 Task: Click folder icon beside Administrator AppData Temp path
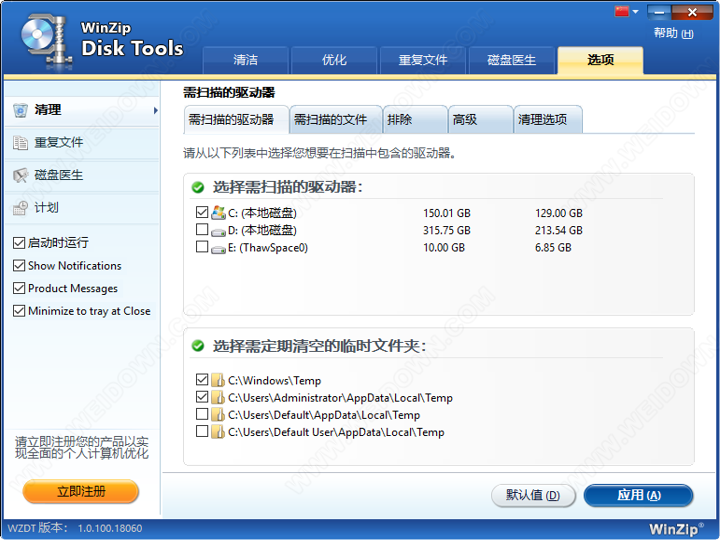[218, 397]
